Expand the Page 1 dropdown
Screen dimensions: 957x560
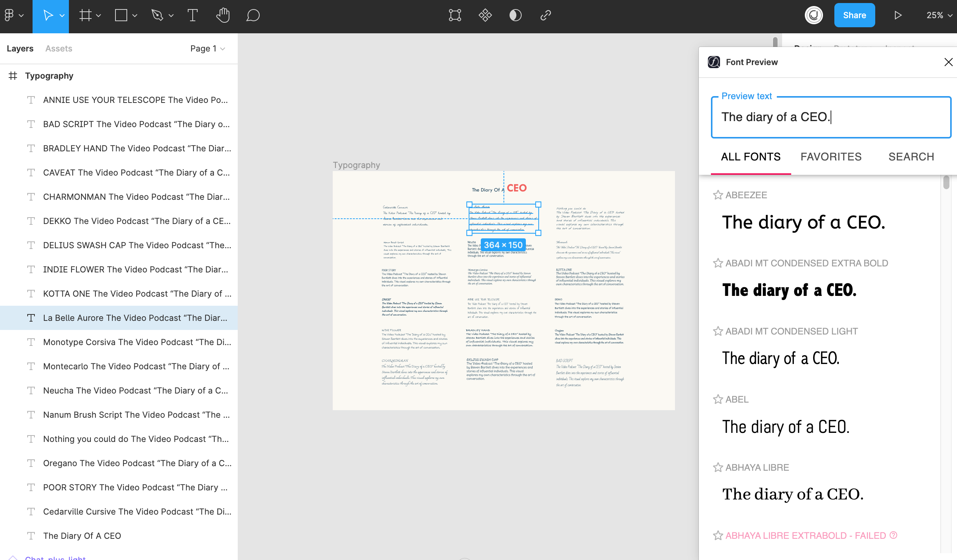pos(208,48)
